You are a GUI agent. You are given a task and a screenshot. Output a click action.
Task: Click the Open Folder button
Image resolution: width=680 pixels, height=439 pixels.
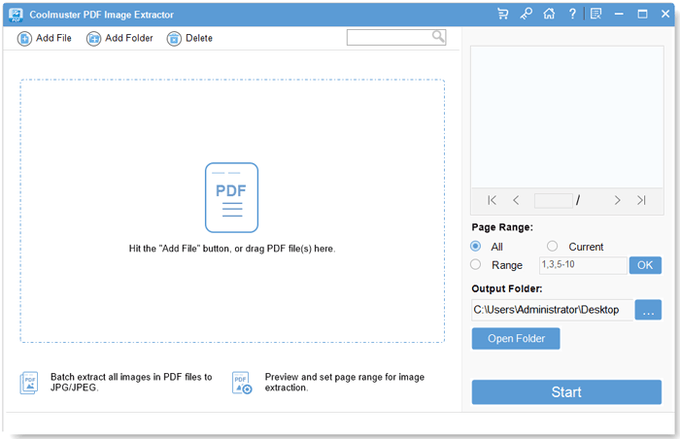515,339
